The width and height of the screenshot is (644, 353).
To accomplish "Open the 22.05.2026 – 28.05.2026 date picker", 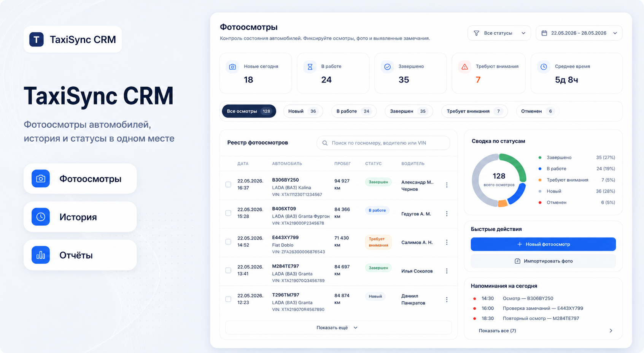I will 579,33.
